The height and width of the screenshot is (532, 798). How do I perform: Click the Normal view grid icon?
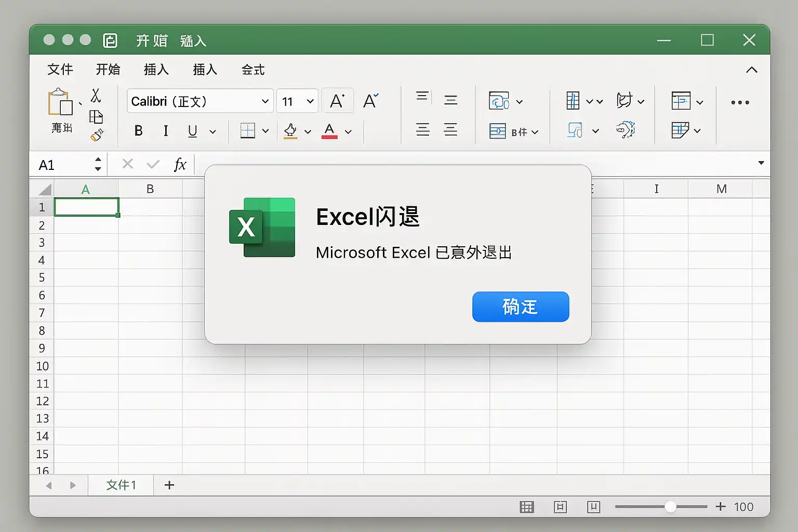click(527, 507)
